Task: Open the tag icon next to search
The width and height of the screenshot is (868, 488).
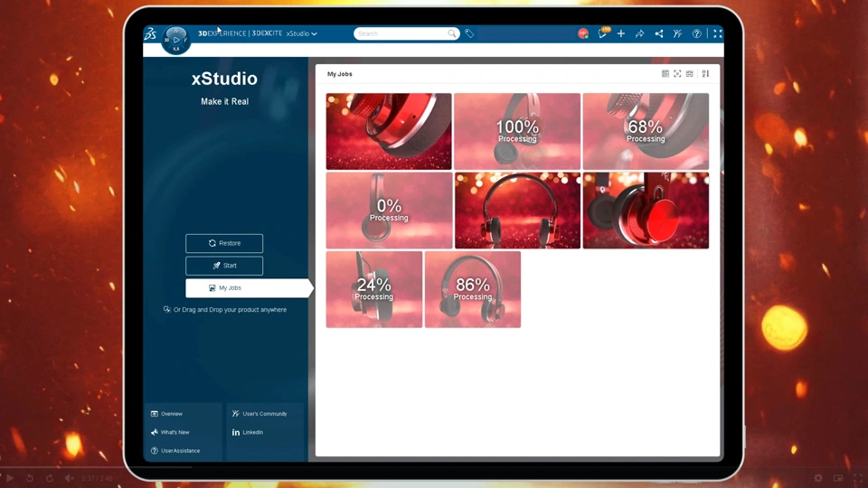Action: coord(469,33)
